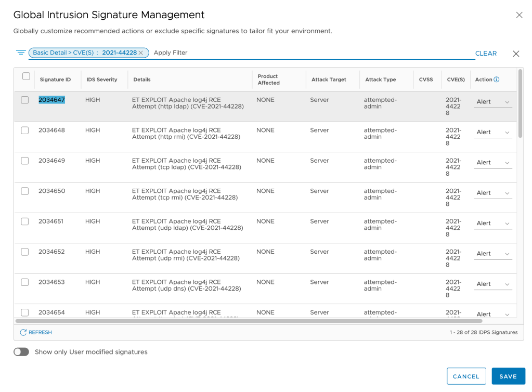This screenshot has width=532, height=392.
Task: Open Action dropdown for signature 2034647
Action: (x=494, y=102)
